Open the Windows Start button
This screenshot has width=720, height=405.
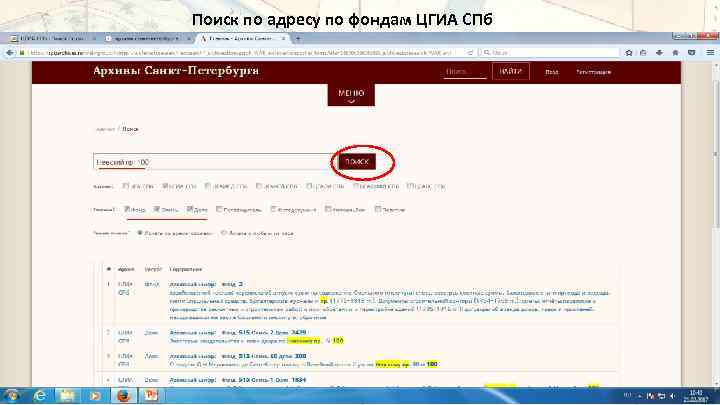(11, 396)
